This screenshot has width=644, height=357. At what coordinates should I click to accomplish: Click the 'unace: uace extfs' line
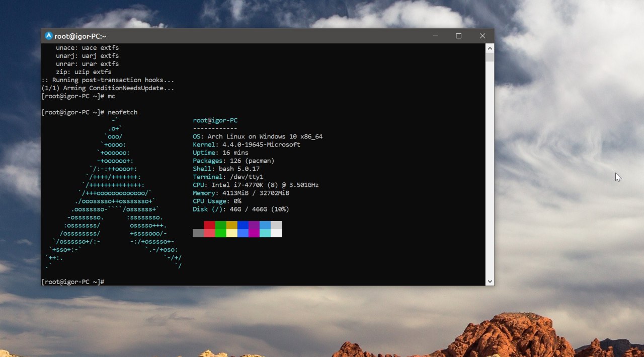click(x=87, y=48)
